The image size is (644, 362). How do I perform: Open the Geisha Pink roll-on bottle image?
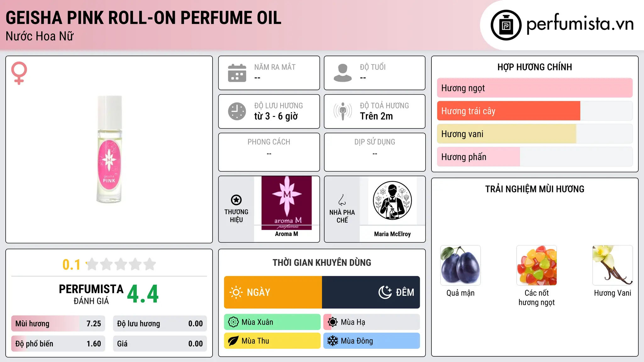109,149
